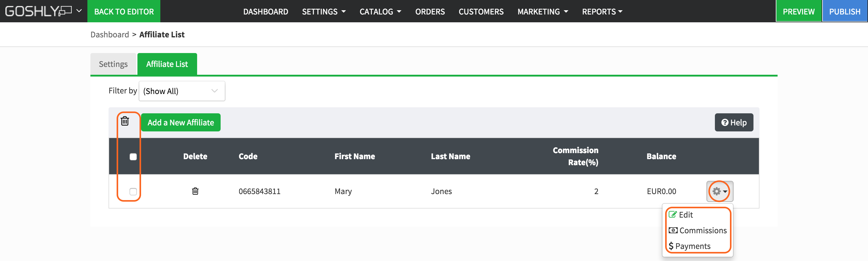Open Payments from the actions menu

[693, 246]
